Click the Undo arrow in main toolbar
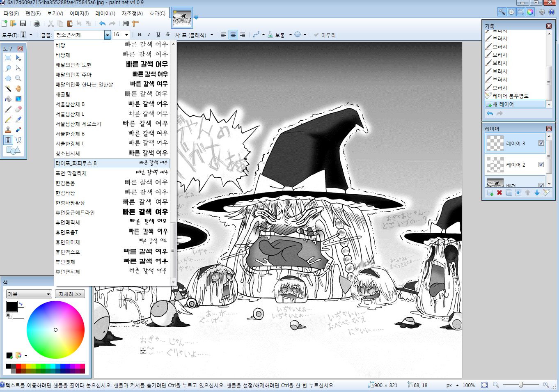The height and width of the screenshot is (392, 559). (x=102, y=23)
